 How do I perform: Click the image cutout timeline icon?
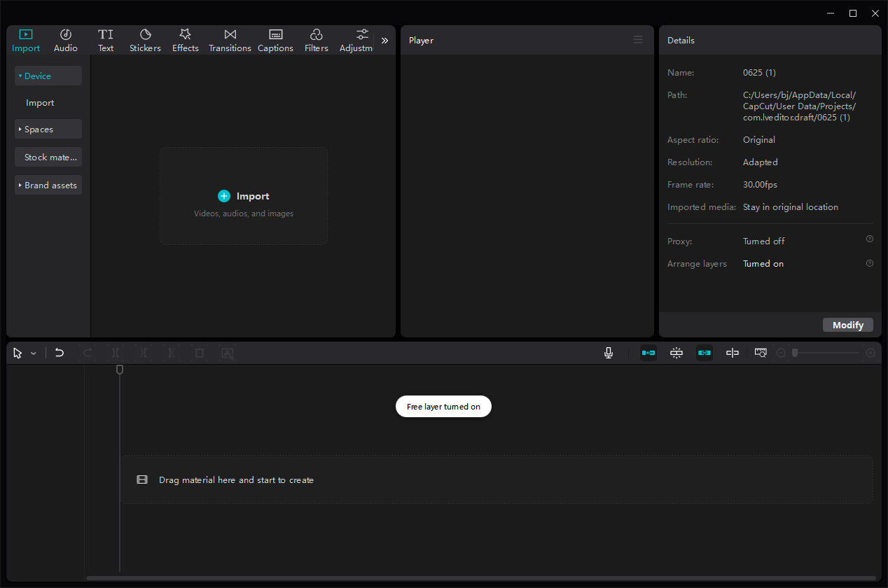pos(228,353)
